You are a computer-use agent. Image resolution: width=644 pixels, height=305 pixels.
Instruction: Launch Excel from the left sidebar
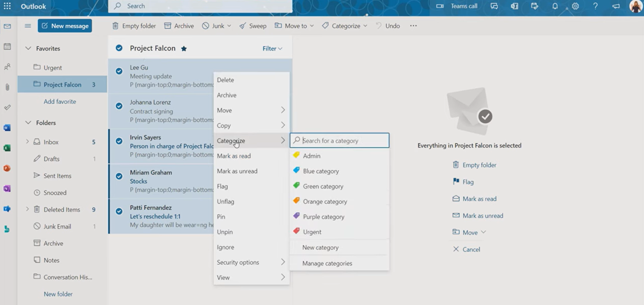(7, 148)
